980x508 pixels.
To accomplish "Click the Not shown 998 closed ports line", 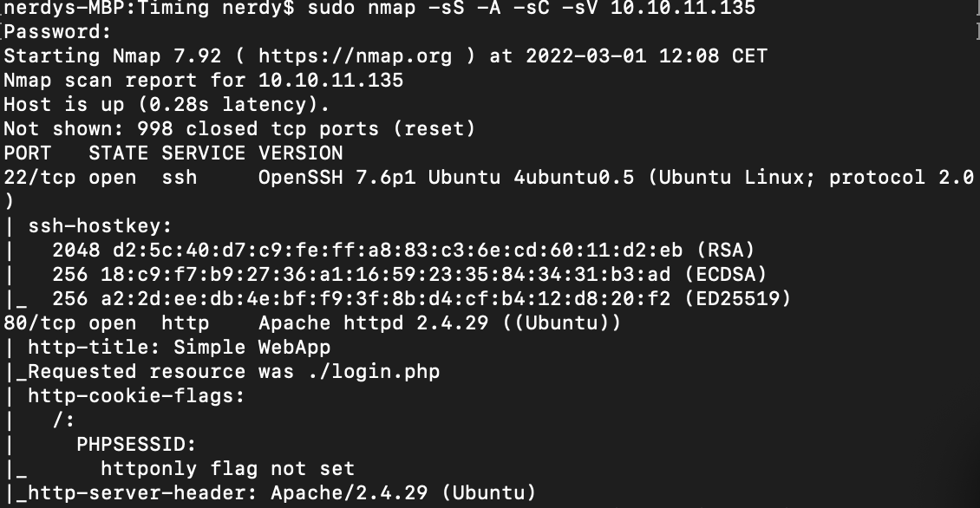I will click(x=239, y=128).
